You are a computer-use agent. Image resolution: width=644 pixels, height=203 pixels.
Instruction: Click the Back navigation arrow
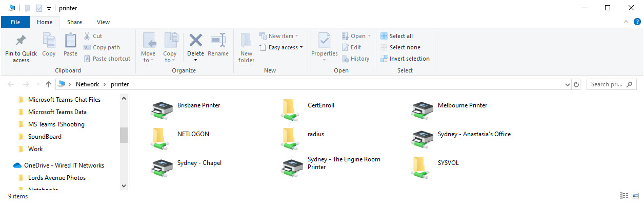(11, 84)
